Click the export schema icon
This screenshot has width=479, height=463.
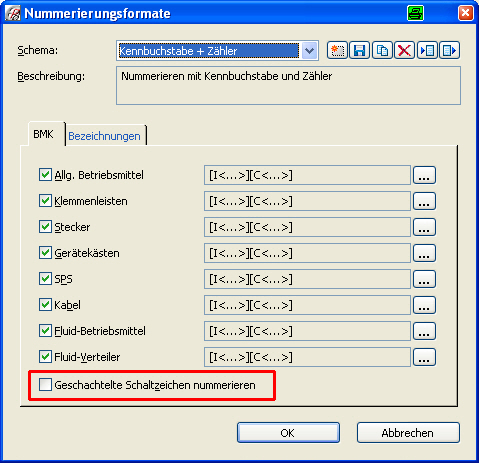[x=449, y=51]
